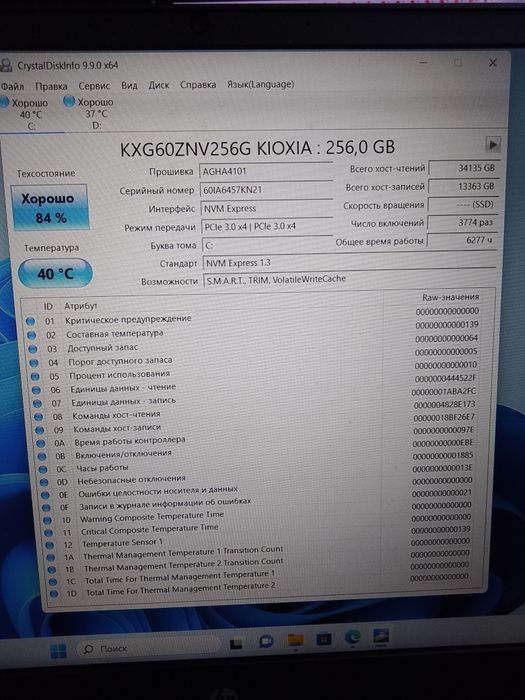The width and height of the screenshot is (525, 700).
Task: Click the power-on hours value 6277 ч
Action: click(462, 240)
